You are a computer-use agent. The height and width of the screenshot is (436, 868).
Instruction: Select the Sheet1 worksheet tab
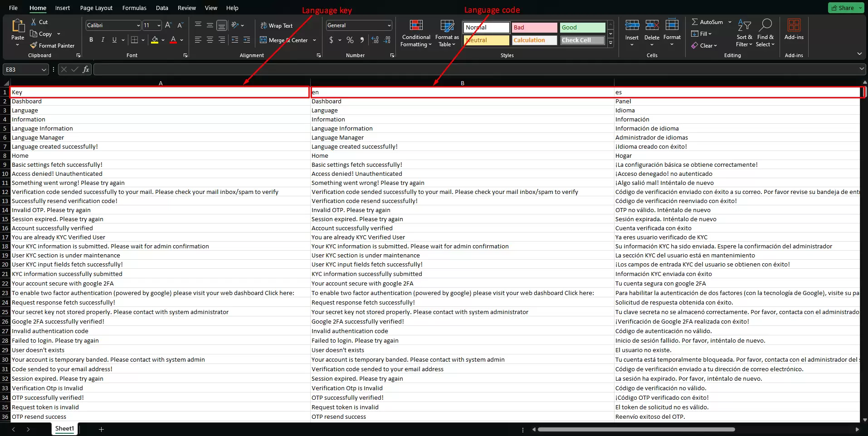pos(64,429)
